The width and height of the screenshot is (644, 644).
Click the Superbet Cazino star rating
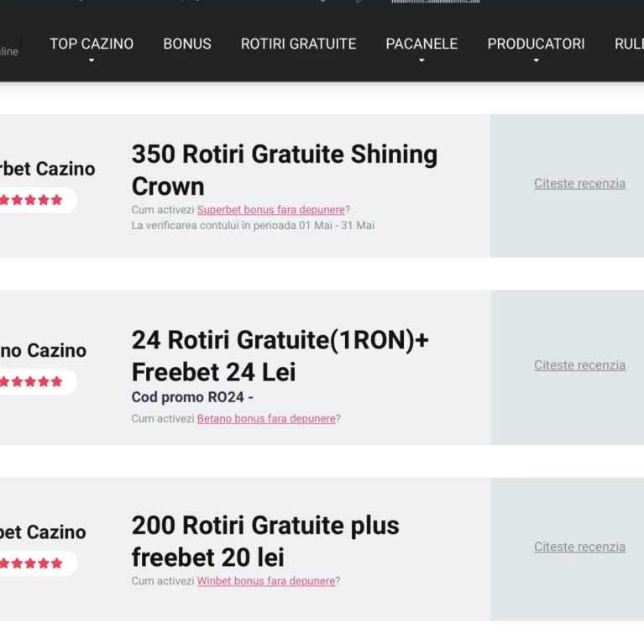(31, 200)
